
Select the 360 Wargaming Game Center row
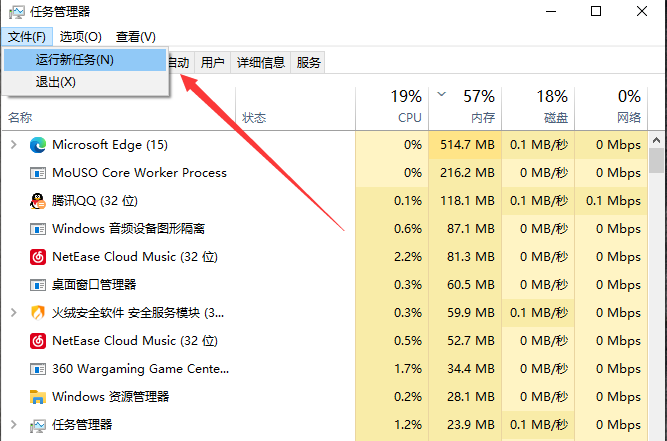point(324,369)
